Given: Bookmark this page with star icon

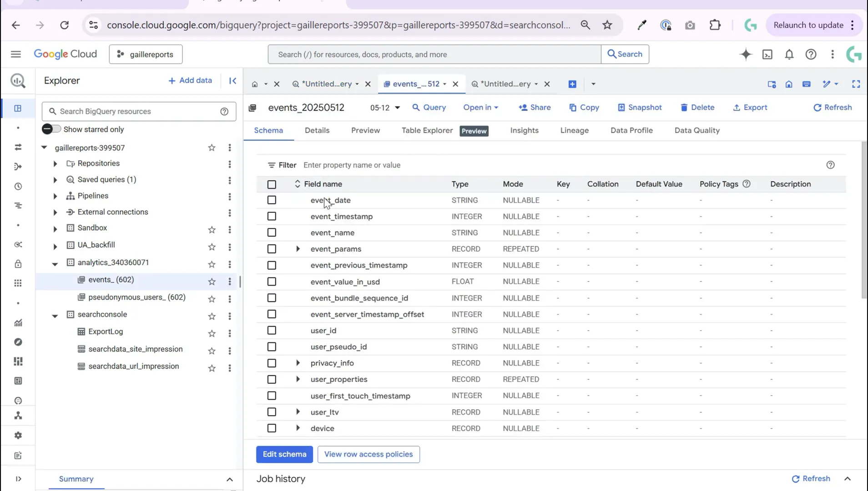Looking at the screenshot, I should coord(607,25).
